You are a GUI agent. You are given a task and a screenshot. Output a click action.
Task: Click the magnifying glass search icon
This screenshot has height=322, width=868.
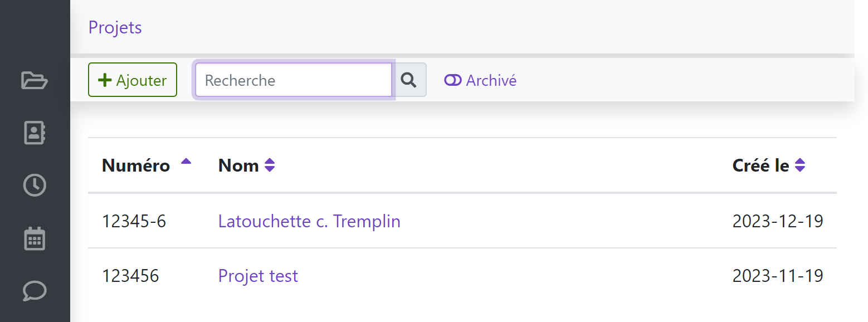(x=409, y=80)
